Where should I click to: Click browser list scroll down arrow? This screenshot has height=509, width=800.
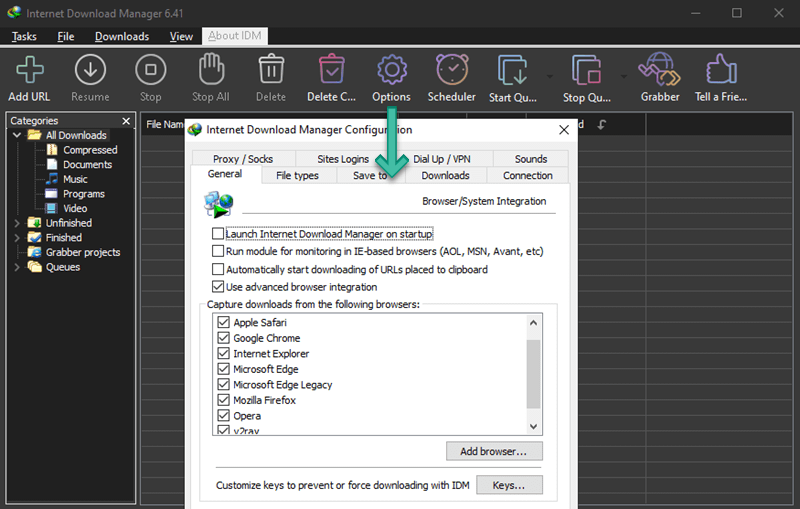coord(533,426)
